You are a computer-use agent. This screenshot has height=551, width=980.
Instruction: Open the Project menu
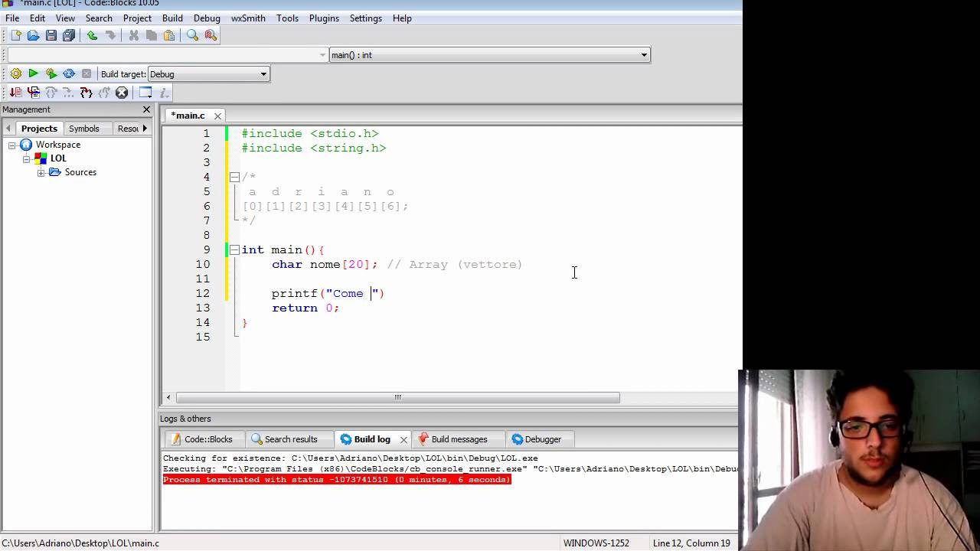(137, 18)
